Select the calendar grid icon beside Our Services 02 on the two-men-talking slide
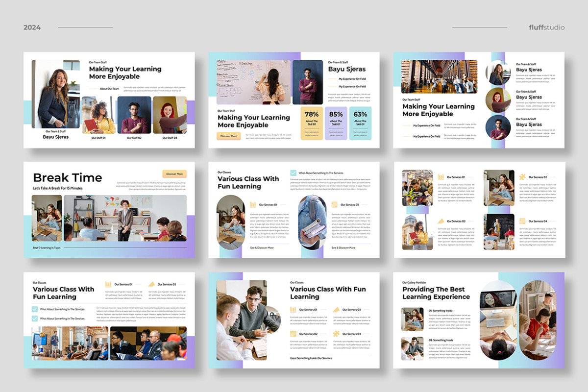Image resolution: width=588 pixels, height=392 pixels. pos(293,334)
